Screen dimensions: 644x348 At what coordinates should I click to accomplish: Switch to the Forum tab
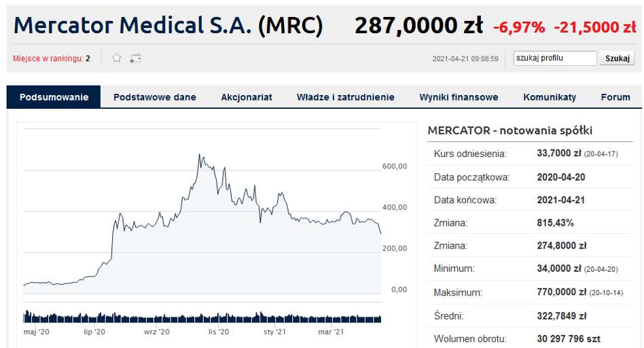point(615,97)
